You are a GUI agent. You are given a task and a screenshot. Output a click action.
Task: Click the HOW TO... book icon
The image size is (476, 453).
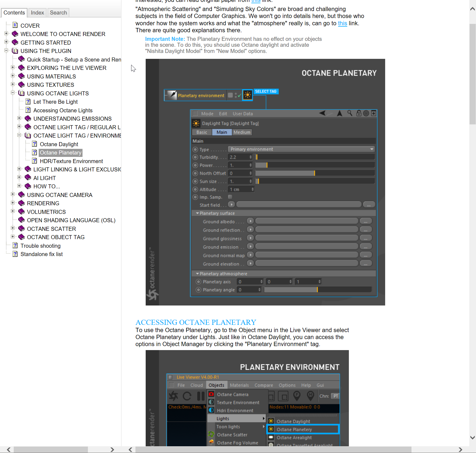click(x=28, y=186)
